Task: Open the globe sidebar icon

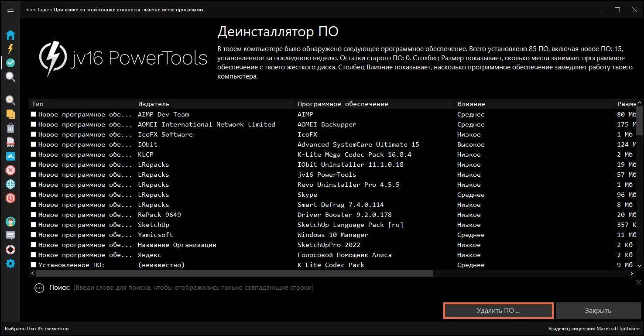Action: (x=10, y=184)
